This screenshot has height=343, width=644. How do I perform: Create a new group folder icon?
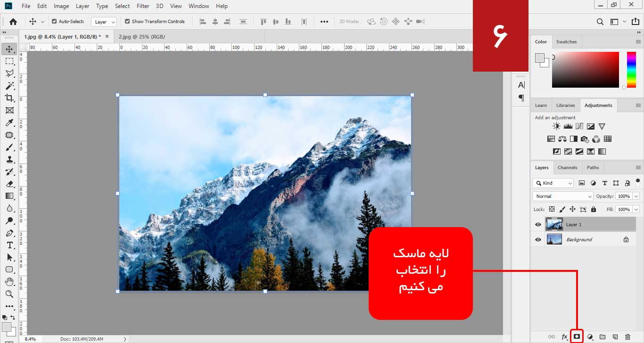(x=603, y=336)
